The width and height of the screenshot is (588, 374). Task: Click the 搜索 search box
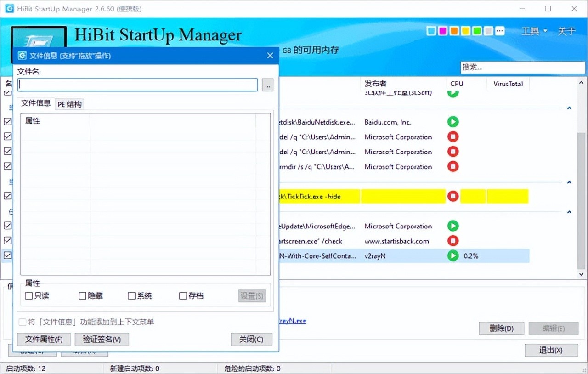point(523,68)
